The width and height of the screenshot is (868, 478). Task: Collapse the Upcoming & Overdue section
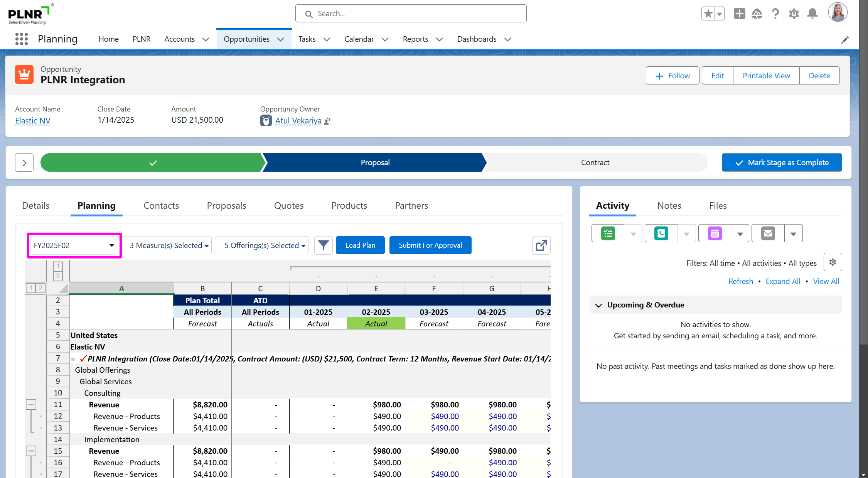[598, 305]
